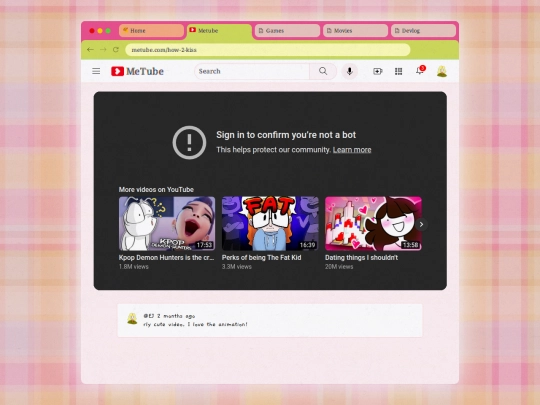Open Dating things I shouldn't title

click(x=361, y=258)
